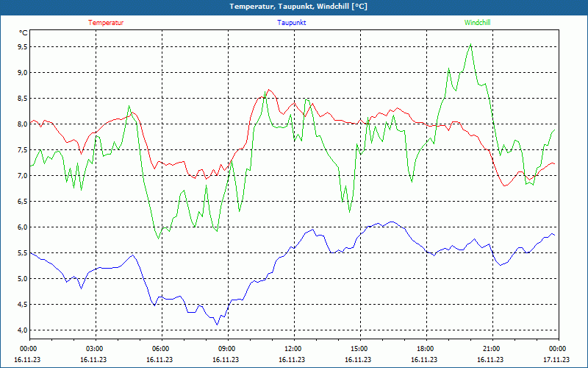Select the 12:00 time axis marker

[x=293, y=349]
